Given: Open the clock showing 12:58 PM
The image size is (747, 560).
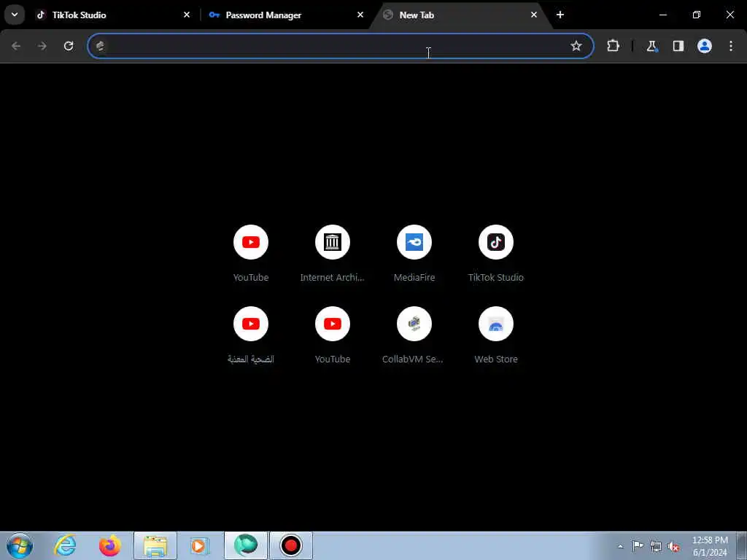Looking at the screenshot, I should pyautogui.click(x=710, y=546).
